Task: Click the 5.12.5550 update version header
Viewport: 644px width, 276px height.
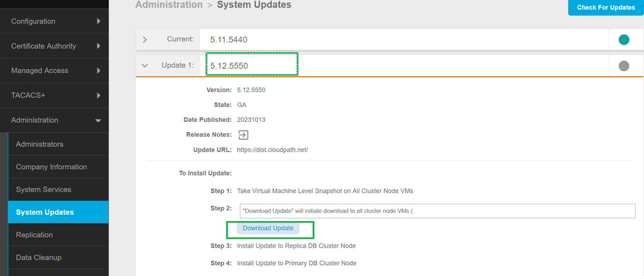Action: click(252, 66)
